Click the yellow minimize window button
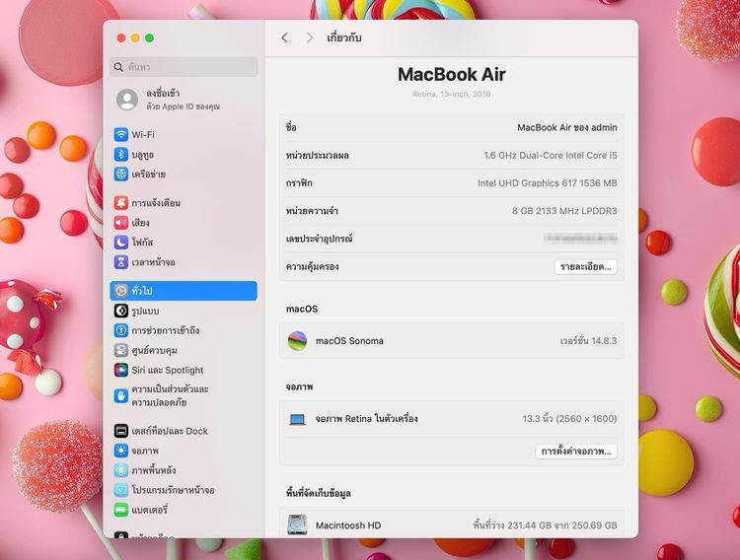The image size is (740, 560). [x=135, y=37]
